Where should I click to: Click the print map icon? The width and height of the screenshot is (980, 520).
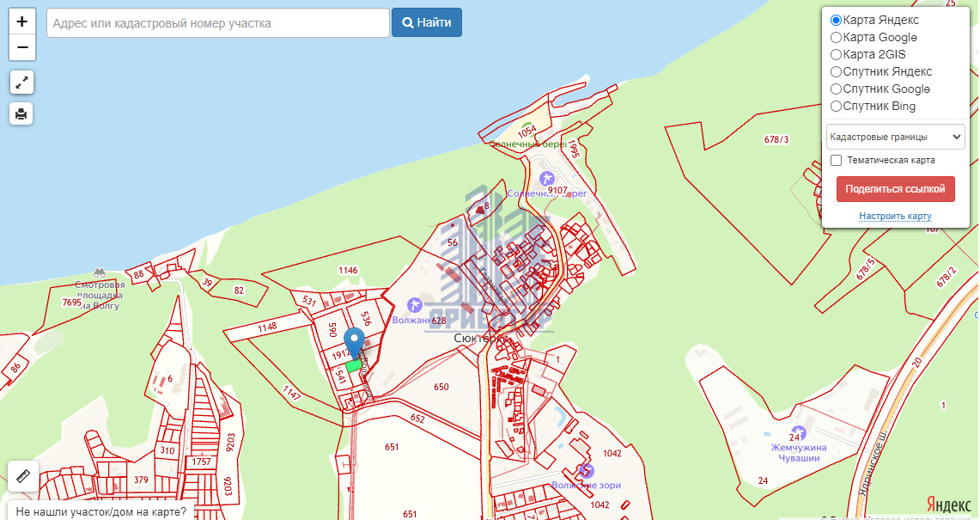(21, 114)
